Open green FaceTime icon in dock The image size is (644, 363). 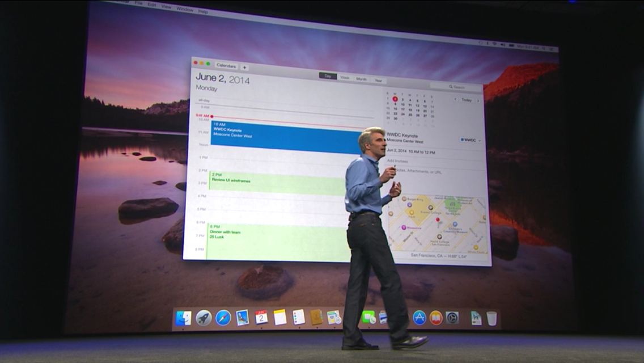click(368, 318)
